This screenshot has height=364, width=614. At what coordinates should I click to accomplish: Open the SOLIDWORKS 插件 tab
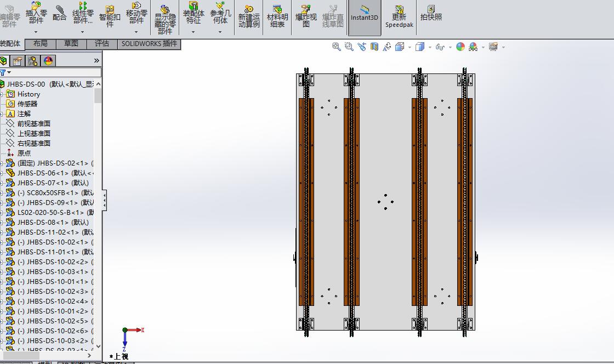coord(149,44)
